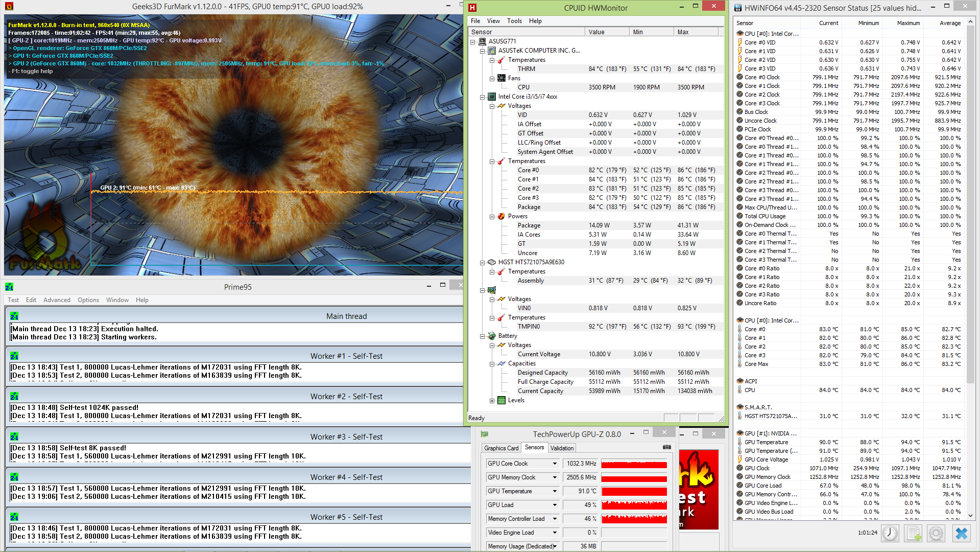Collapse the Fans tree node
980x552 pixels.
(492, 79)
